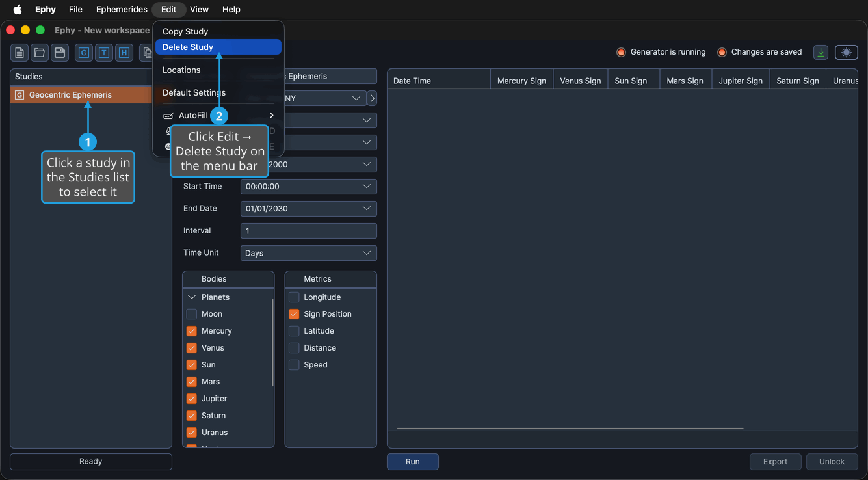
Task: Open the View menu
Action: click(x=199, y=9)
